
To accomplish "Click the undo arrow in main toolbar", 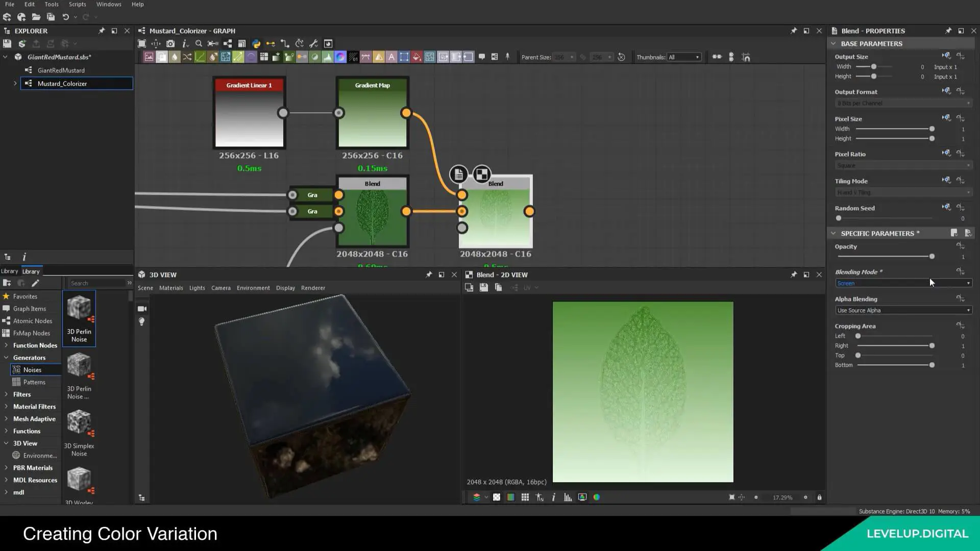I will pyautogui.click(x=65, y=17).
